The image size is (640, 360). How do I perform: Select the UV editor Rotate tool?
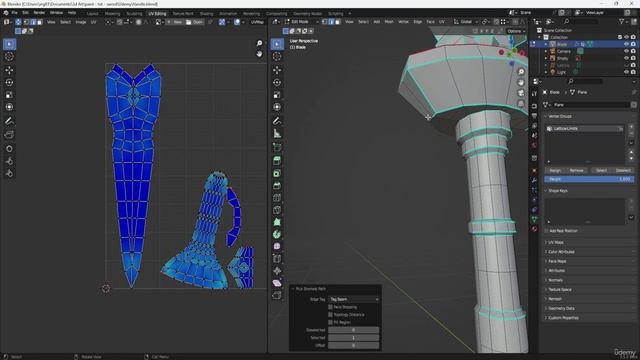click(x=9, y=82)
